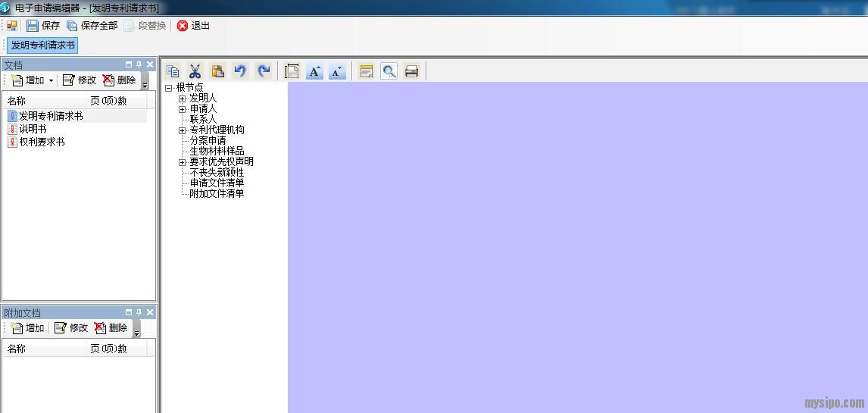
Task: Click the undo arrow icon
Action: 240,71
